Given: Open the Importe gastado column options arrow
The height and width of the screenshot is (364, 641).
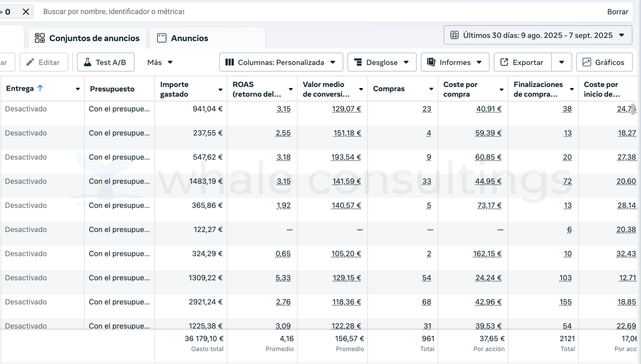Looking at the screenshot, I should click(x=220, y=89).
